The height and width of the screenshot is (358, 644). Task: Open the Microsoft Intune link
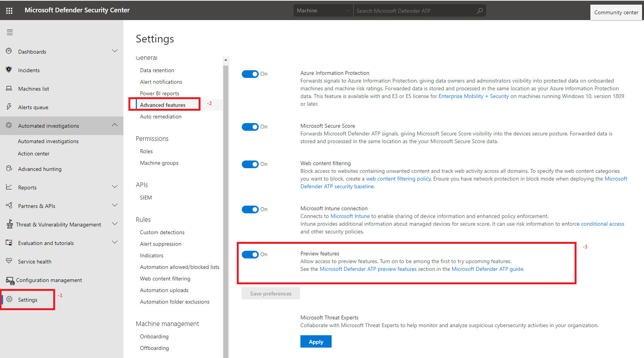(350, 216)
